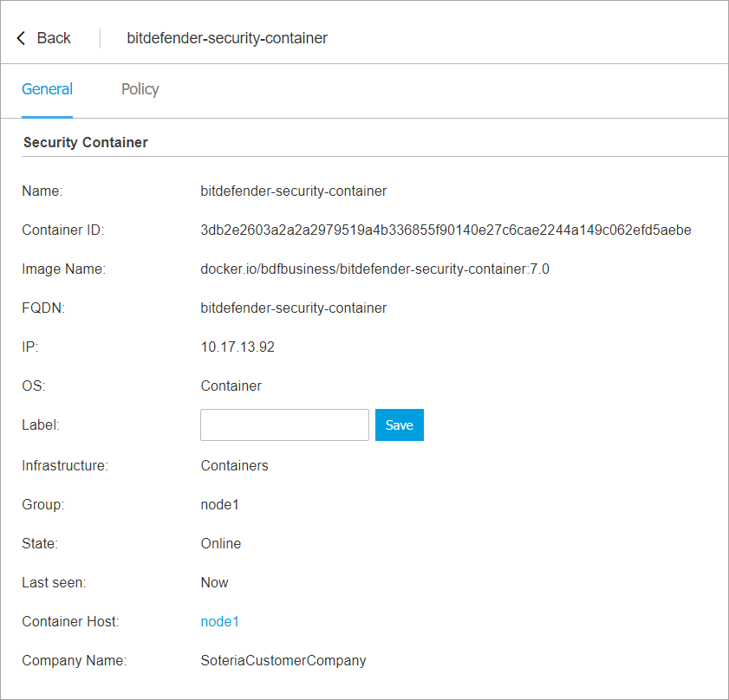Click the SoteriaCustomerCompany company name value

tap(283, 661)
